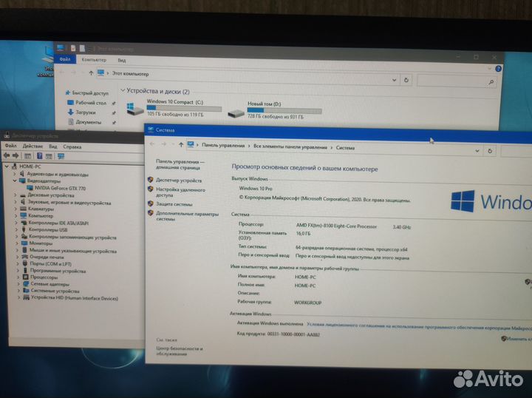
Task: Click Device Manager properties toolbar icon
Action: [x=28, y=156]
